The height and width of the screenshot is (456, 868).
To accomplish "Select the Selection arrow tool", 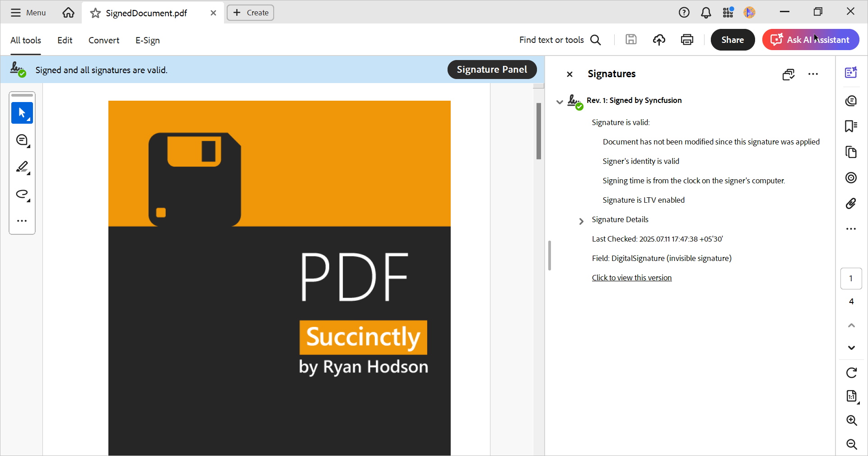I will pyautogui.click(x=21, y=113).
